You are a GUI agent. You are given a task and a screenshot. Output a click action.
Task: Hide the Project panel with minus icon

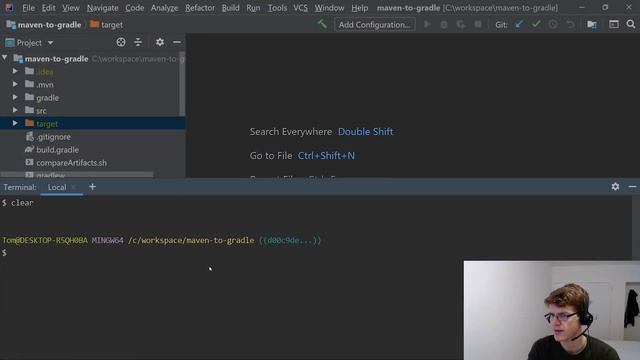[177, 42]
